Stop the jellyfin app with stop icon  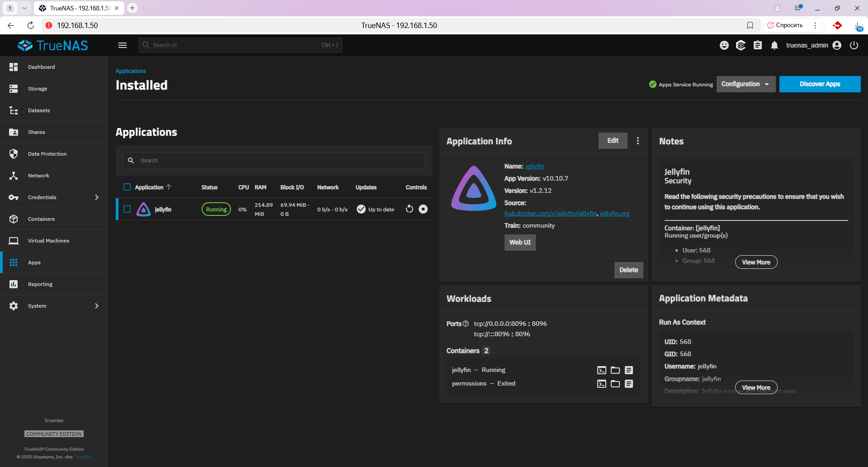tap(423, 209)
